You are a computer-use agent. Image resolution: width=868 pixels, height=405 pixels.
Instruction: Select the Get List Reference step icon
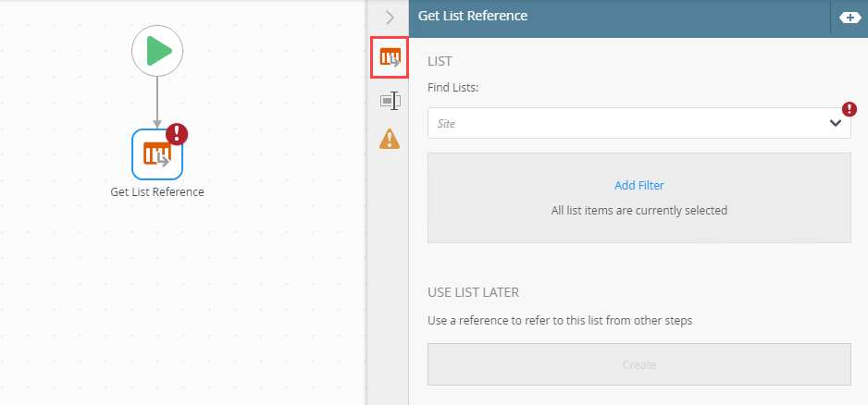pos(156,153)
